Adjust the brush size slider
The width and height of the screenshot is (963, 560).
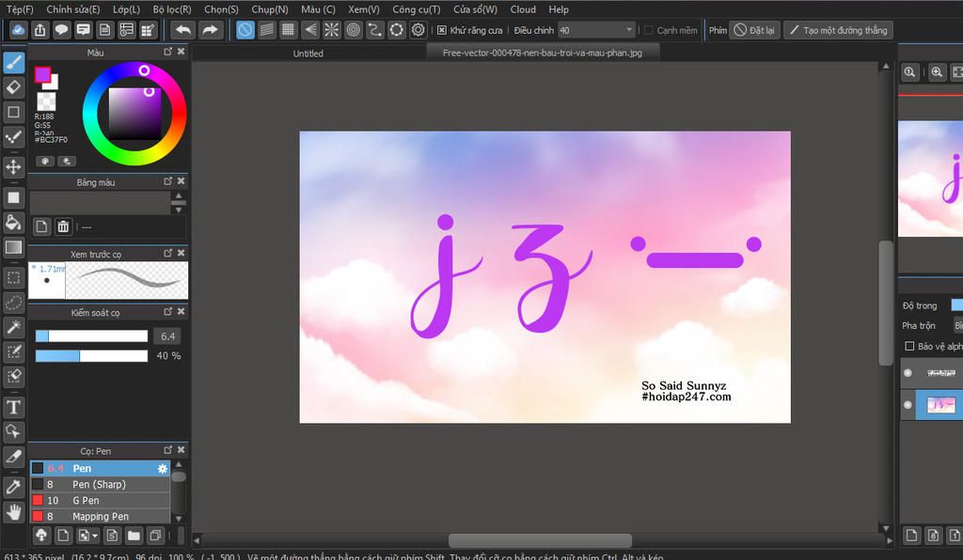point(91,336)
